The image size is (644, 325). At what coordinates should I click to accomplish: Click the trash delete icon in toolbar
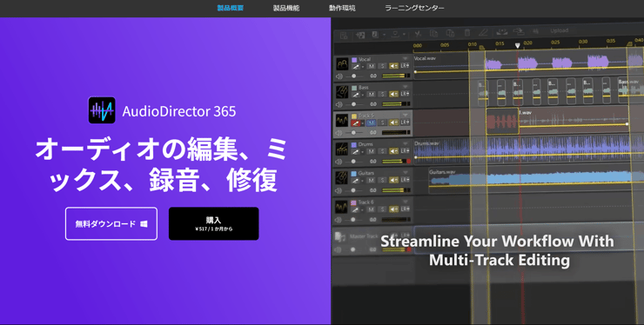467,33
